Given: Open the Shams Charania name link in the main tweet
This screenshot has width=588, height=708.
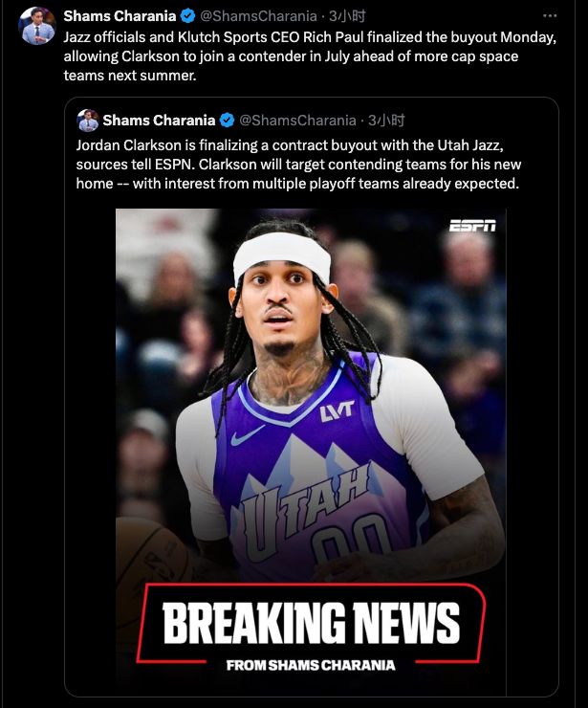Looking at the screenshot, I should coord(120,16).
